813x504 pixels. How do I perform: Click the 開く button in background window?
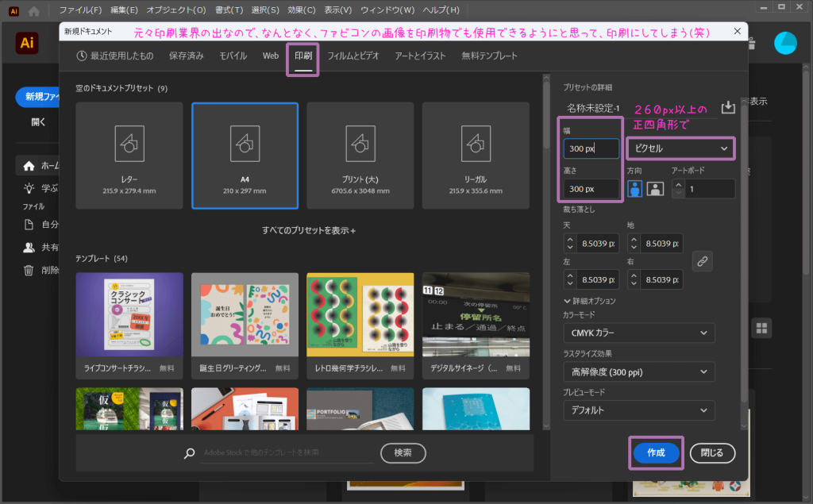[x=38, y=122]
